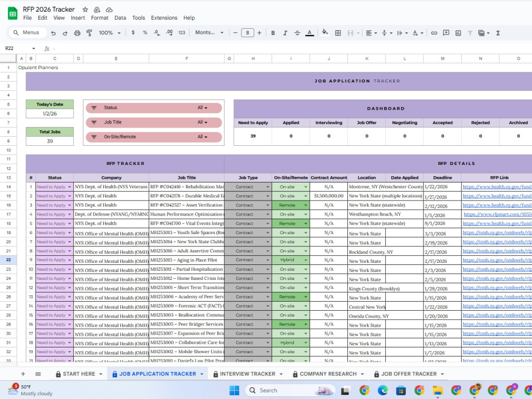The width and height of the screenshot is (532, 399).
Task: Open the Format menu
Action: [x=99, y=18]
